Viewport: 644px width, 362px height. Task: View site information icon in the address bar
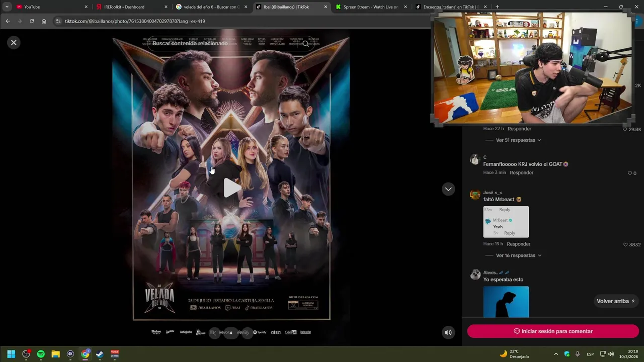[58, 21]
